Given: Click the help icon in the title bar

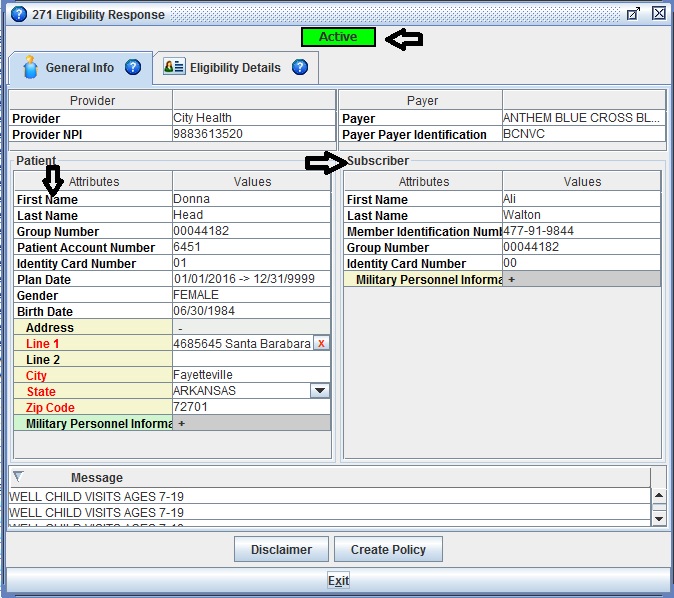Looking at the screenshot, I should click(x=18, y=15).
